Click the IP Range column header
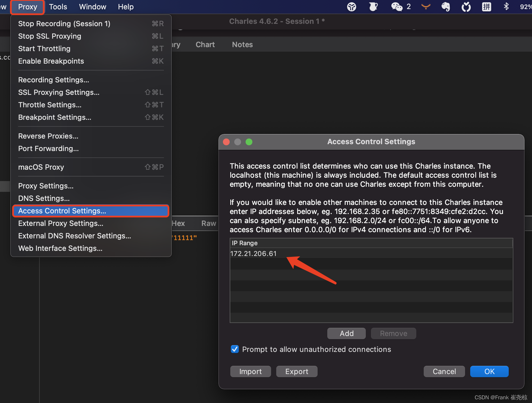532x403 pixels. [x=371, y=243]
